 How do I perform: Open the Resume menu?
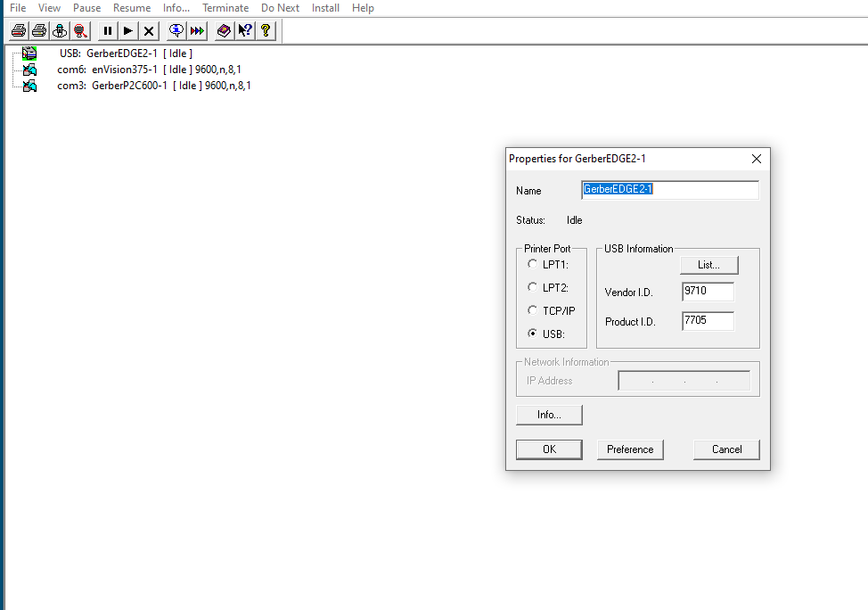click(x=132, y=8)
